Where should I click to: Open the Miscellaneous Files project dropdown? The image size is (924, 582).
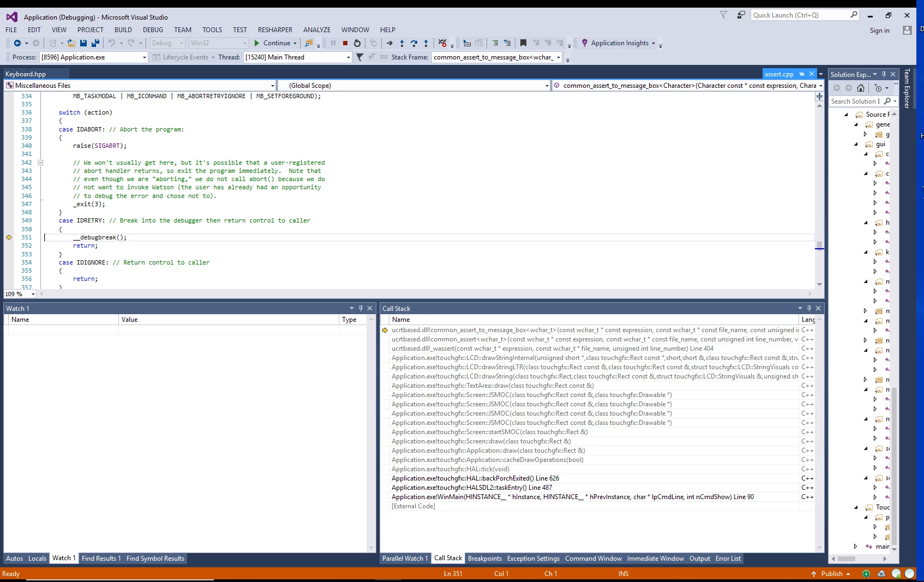(140, 86)
